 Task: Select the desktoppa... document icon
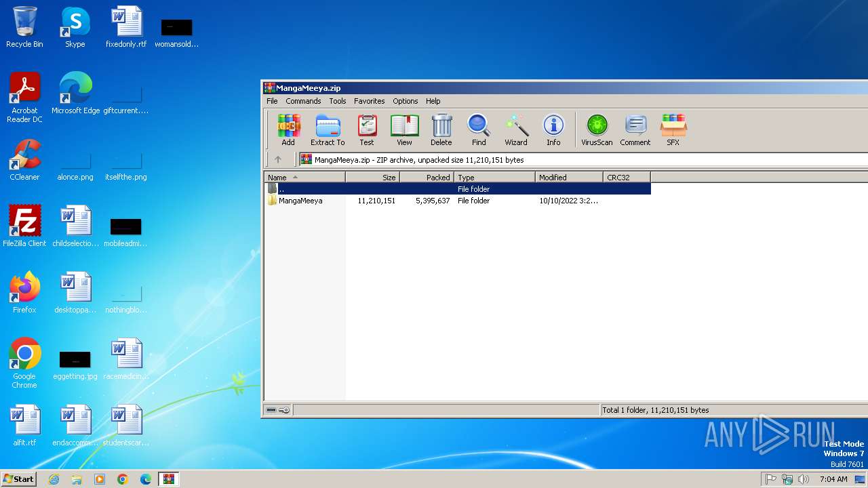point(75,293)
